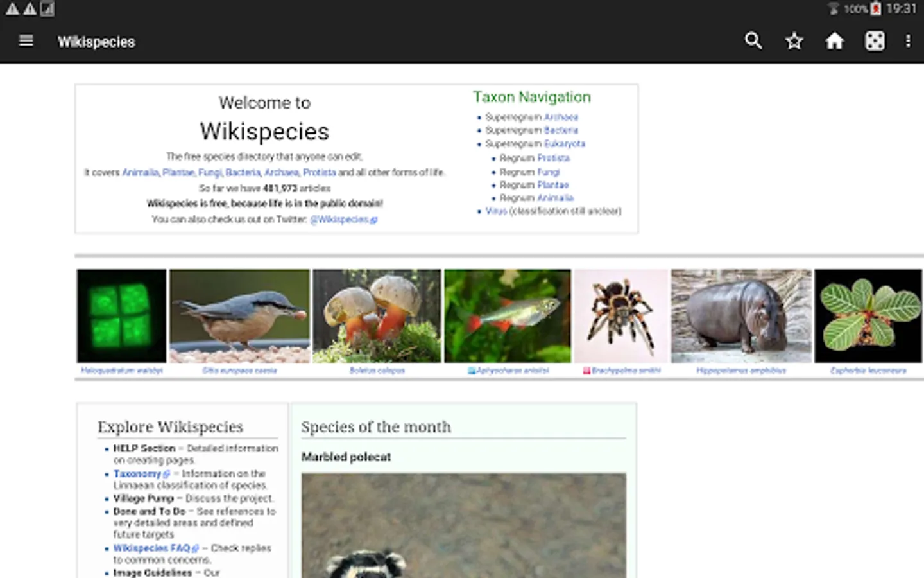The width and height of the screenshot is (924, 578).
Task: Bookmark the page with the star icon
Action: [x=794, y=41]
